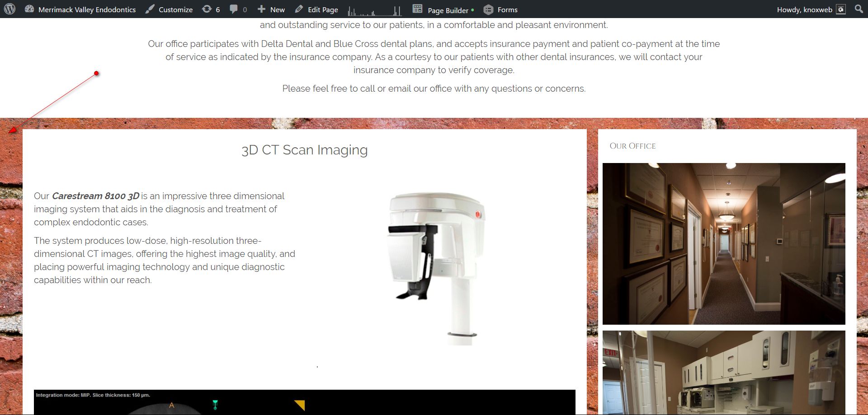The image size is (868, 415).
Task: Open the Forms menu
Action: pos(507,9)
